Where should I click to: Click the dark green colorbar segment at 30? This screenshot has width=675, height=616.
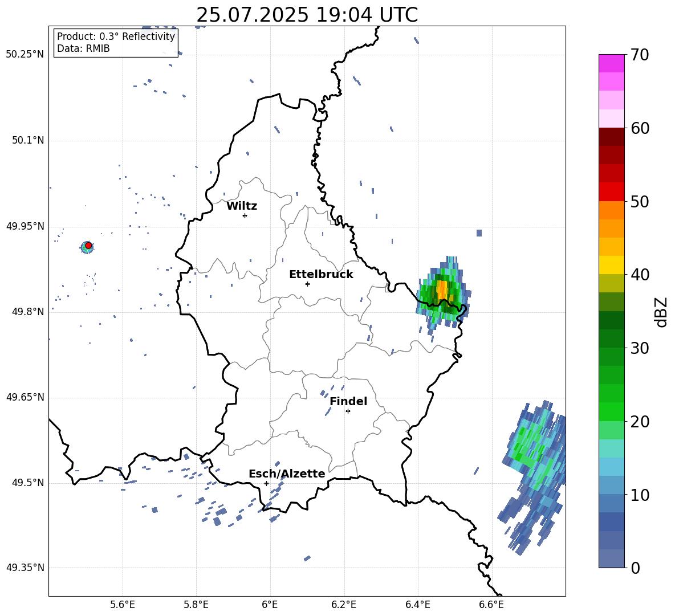tap(611, 338)
